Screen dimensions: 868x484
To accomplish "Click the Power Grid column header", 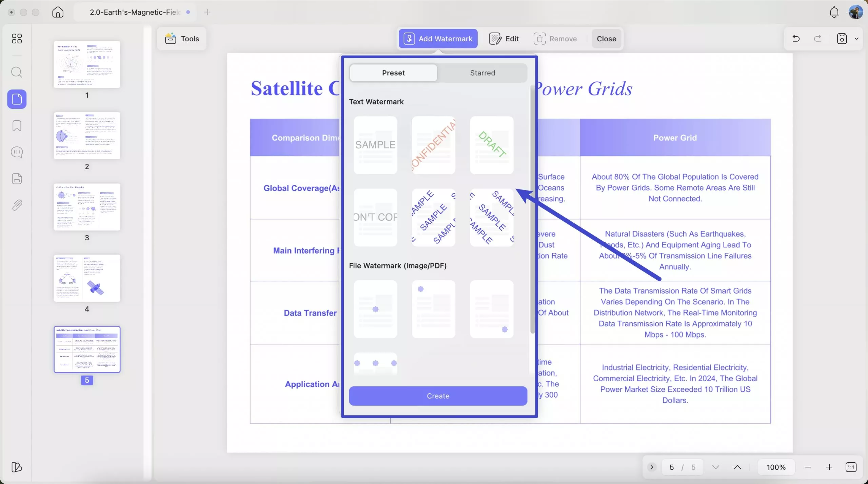I will tap(675, 138).
